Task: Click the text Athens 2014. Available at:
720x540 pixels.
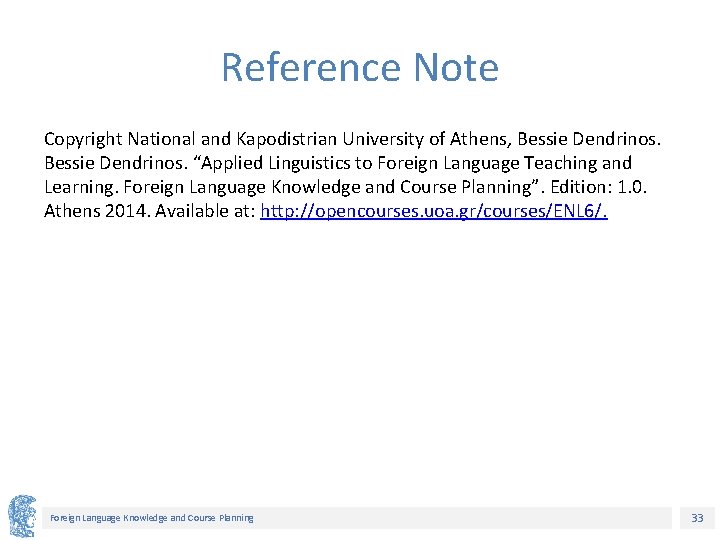Action: click(150, 211)
